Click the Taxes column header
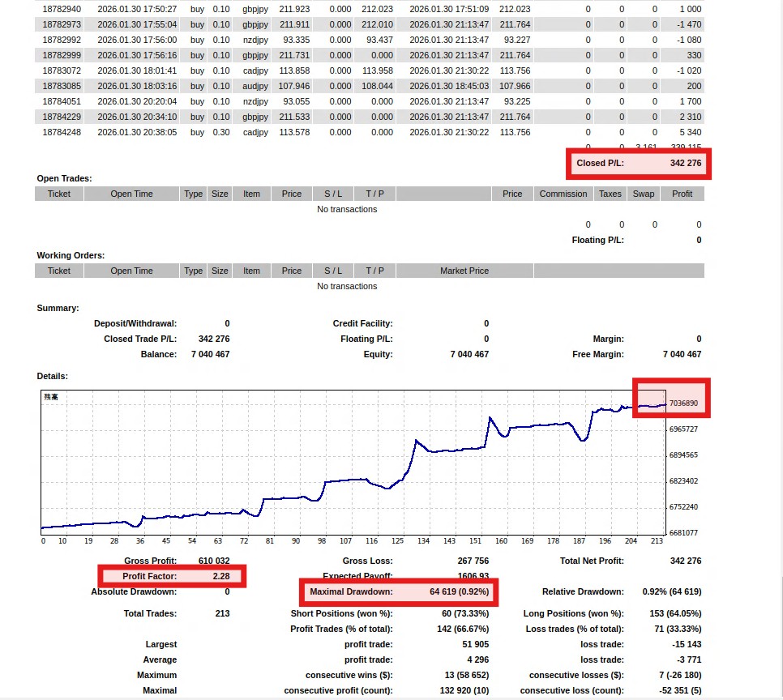 (x=609, y=194)
